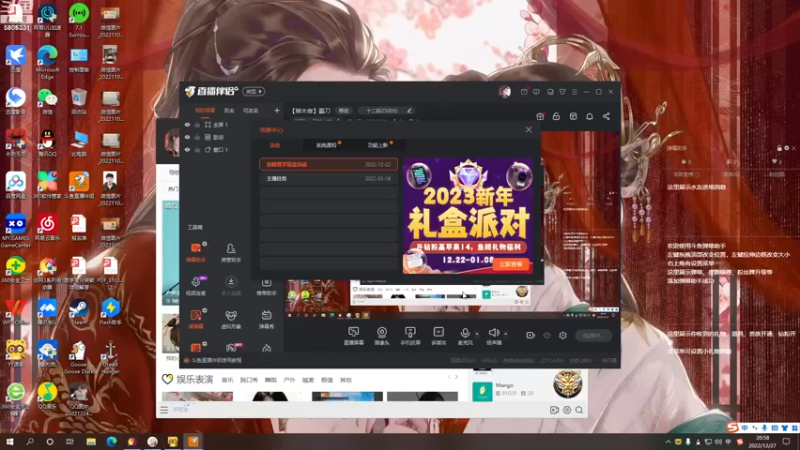Open Edge from the taskbar
The width and height of the screenshot is (800, 450).
point(111,441)
